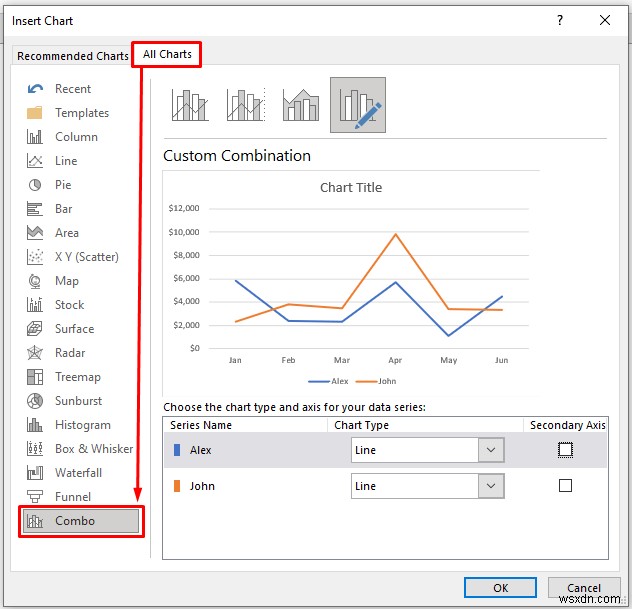Select Custom Combination subtype icon
This screenshot has height=609, width=632.
(x=358, y=105)
